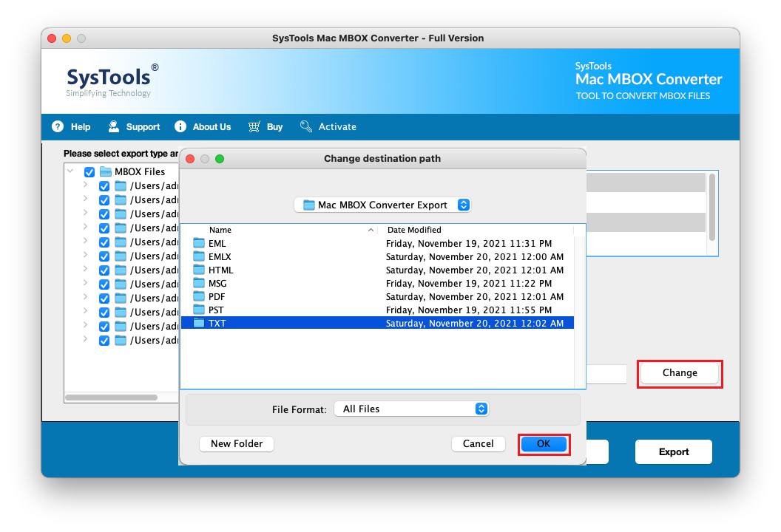Image resolution: width=781 pixels, height=532 pixels.
Task: Click the MSG folder icon
Action: [199, 283]
